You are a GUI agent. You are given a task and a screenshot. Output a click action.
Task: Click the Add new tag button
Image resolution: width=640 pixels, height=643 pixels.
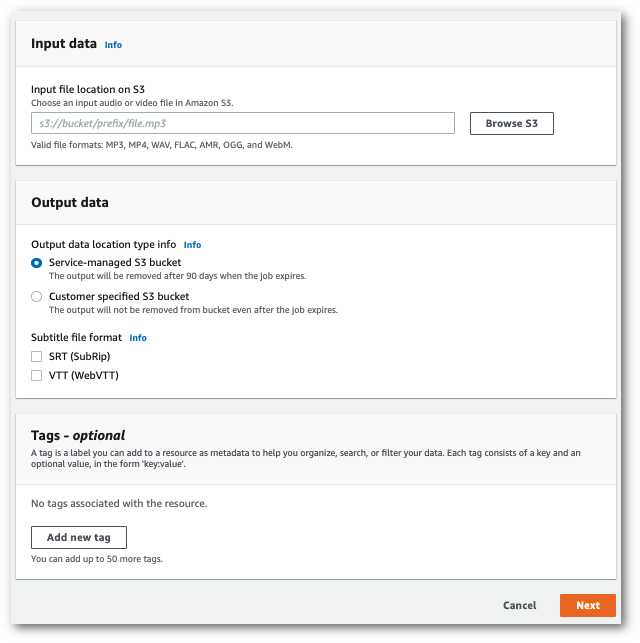[x=78, y=537]
